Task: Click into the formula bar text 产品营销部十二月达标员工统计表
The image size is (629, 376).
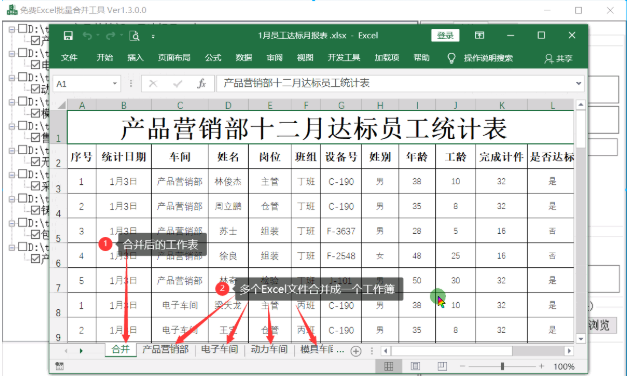Action: tap(296, 83)
